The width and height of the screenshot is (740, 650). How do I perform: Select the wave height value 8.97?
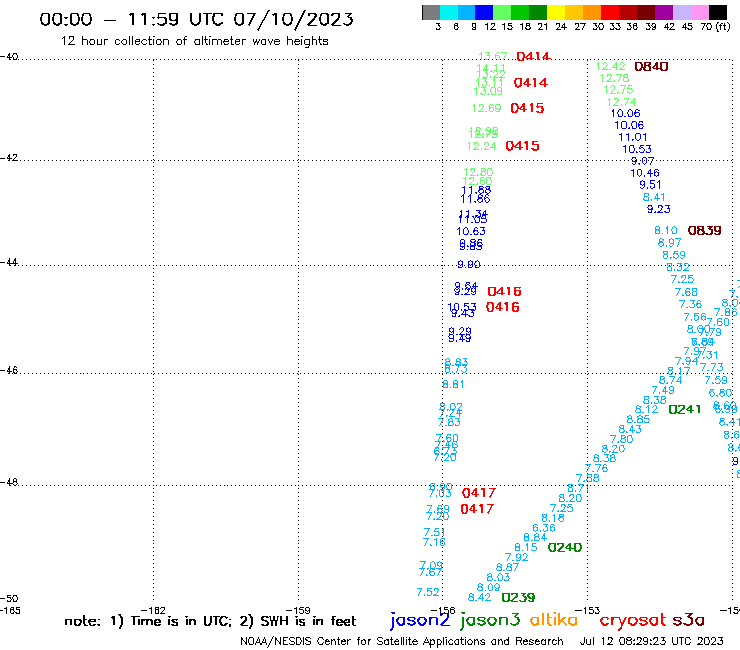click(669, 243)
